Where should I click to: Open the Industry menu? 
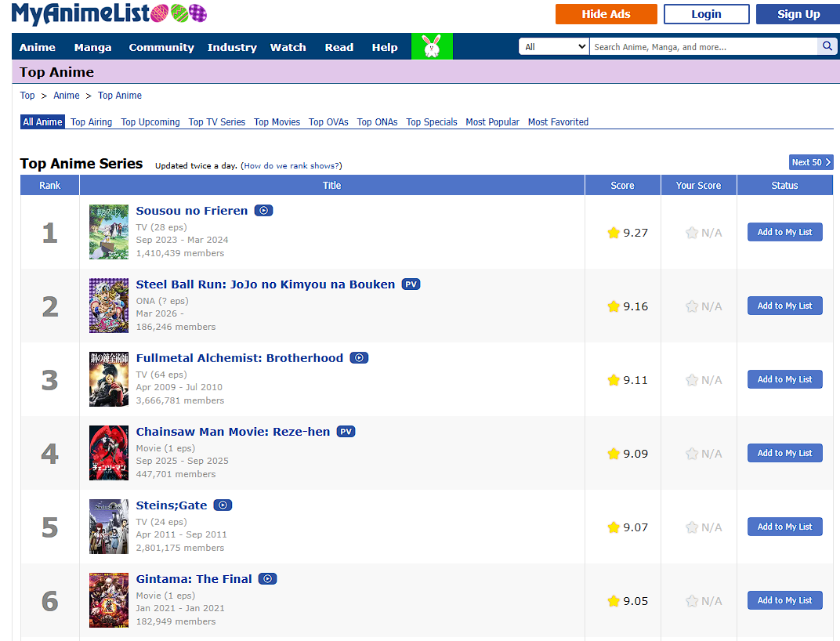[232, 47]
